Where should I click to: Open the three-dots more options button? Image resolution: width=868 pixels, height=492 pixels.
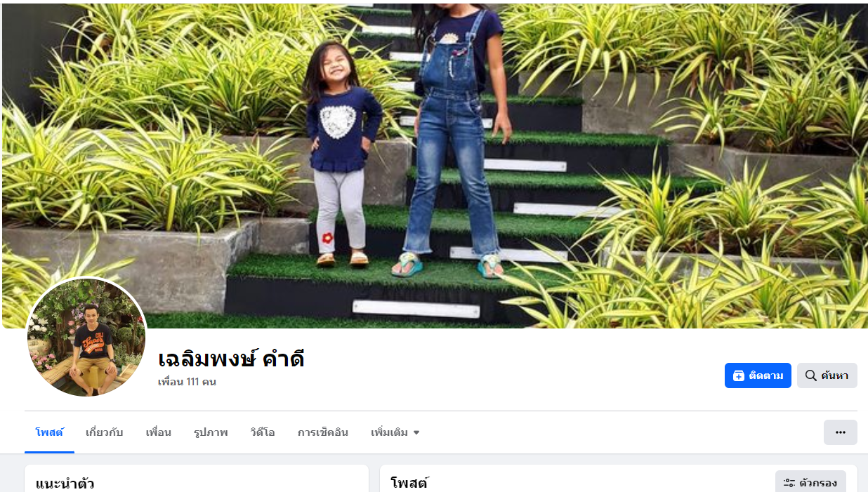tap(840, 432)
